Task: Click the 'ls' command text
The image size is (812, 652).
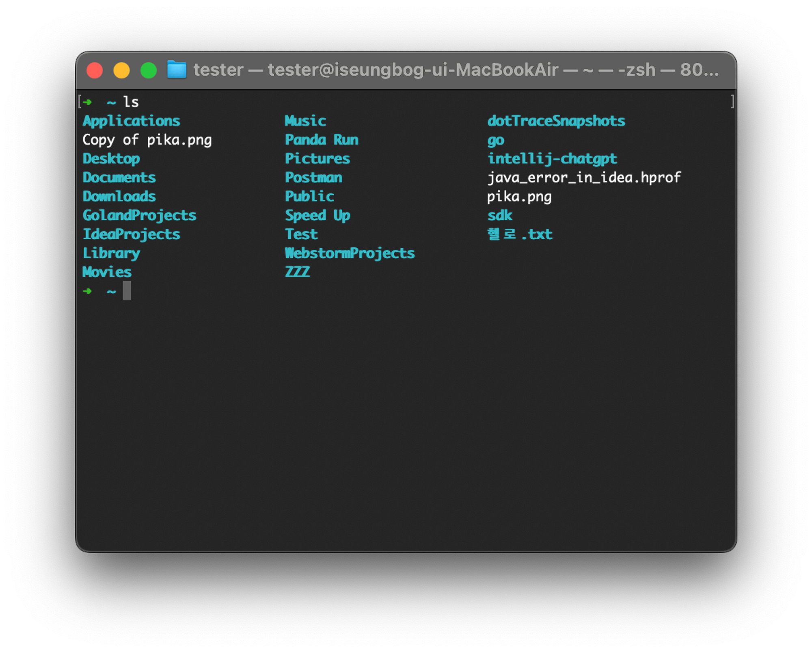Action: [131, 102]
